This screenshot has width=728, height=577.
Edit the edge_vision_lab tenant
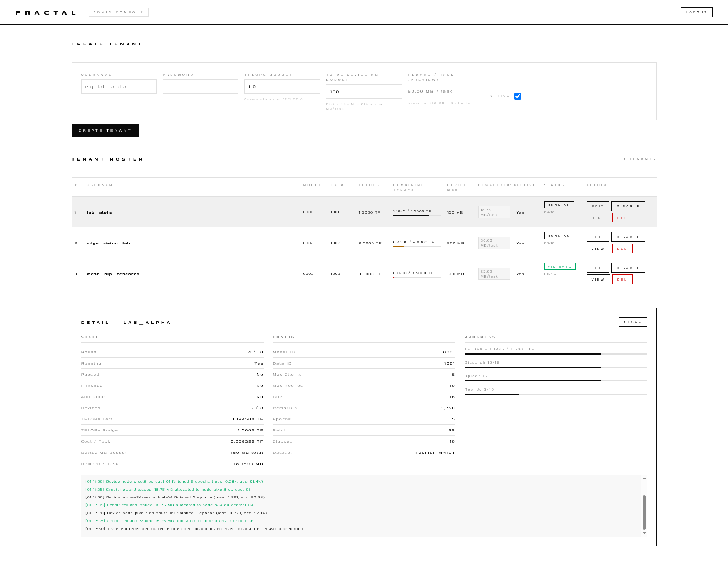[x=598, y=237]
